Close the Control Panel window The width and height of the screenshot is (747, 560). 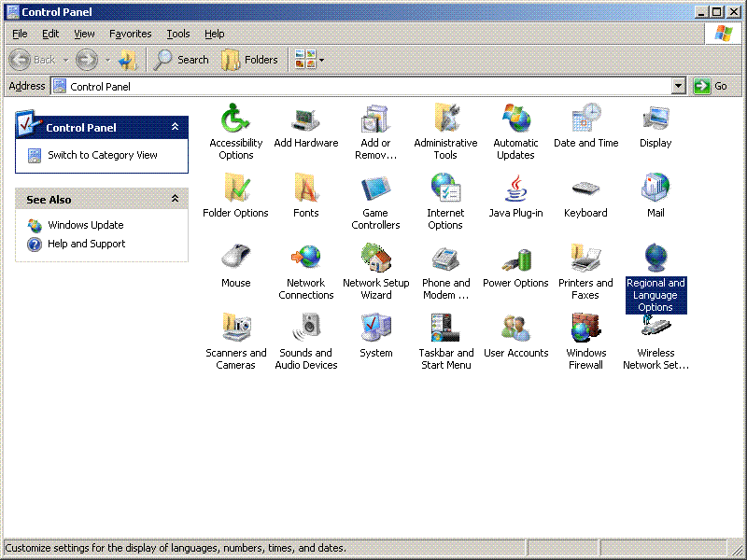(735, 12)
